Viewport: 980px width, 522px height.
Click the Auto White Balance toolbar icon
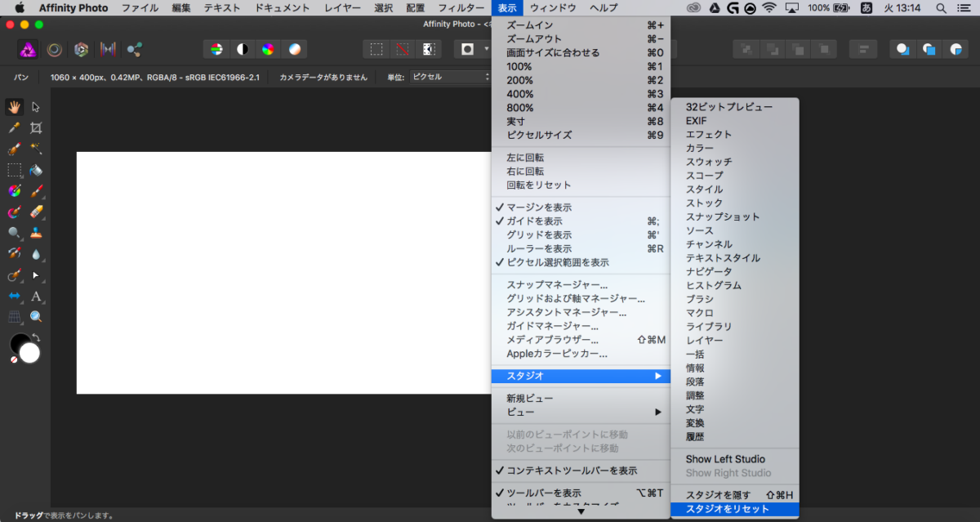click(x=294, y=49)
